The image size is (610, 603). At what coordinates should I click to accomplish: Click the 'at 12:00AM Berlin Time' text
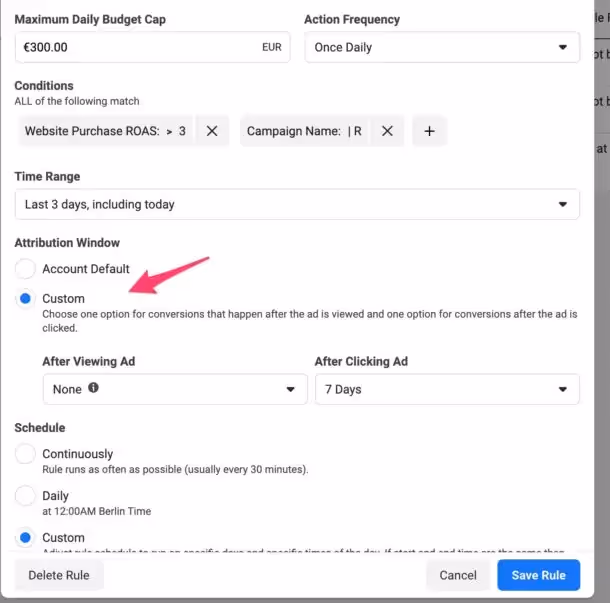(96, 511)
